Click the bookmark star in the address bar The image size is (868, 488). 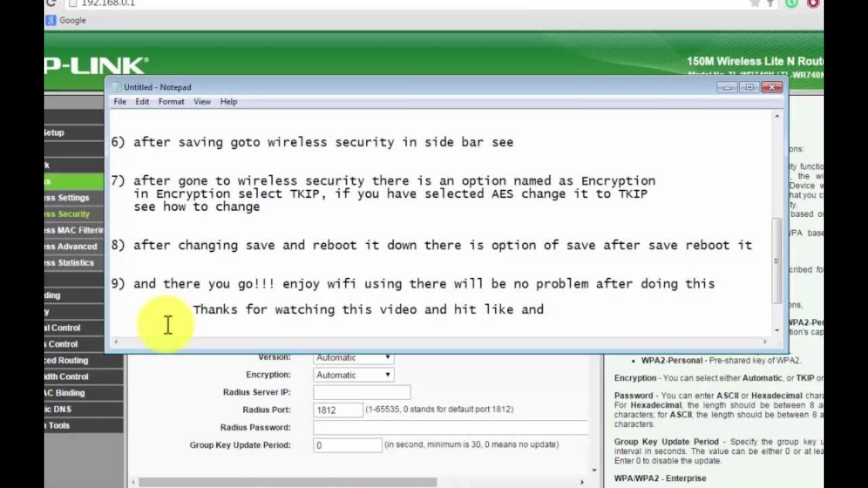(755, 3)
